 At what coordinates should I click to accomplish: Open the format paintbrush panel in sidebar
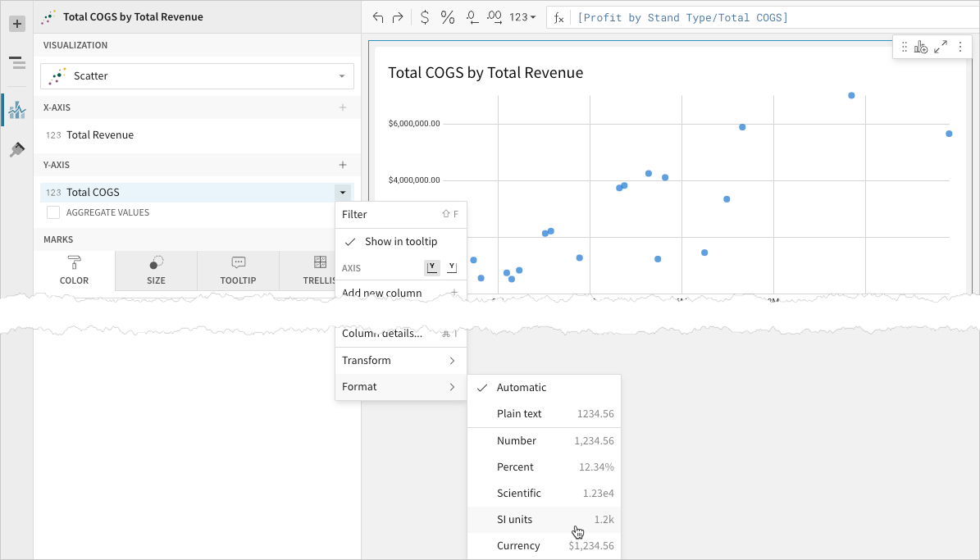(x=16, y=150)
